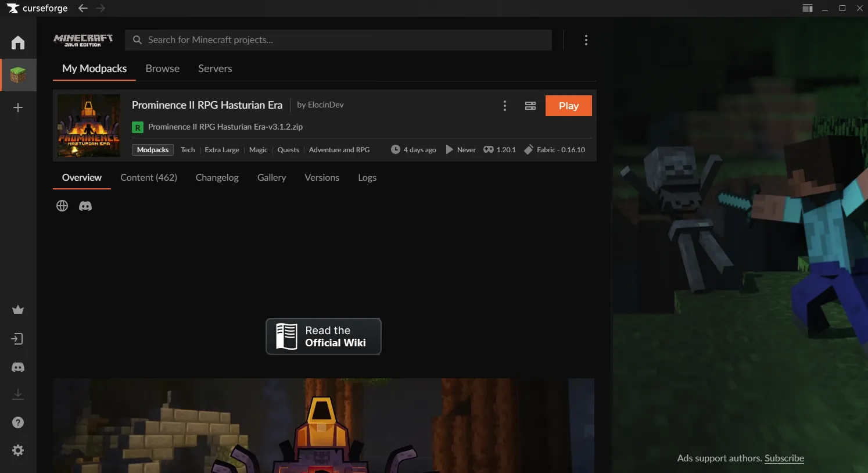
Task: Open the premium crown icon in the sidebar
Action: (x=17, y=309)
